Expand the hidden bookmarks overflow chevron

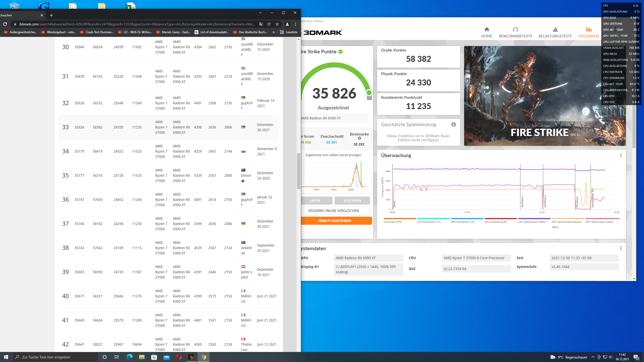(x=273, y=32)
